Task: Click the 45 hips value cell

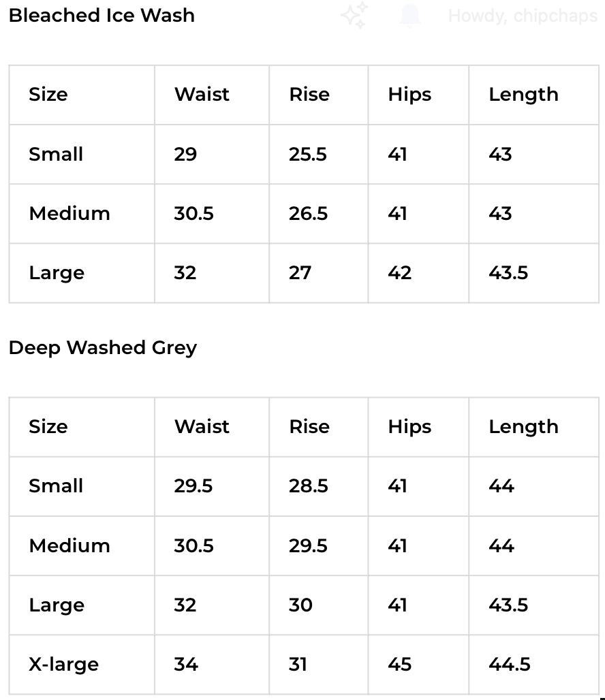Action: click(x=400, y=665)
